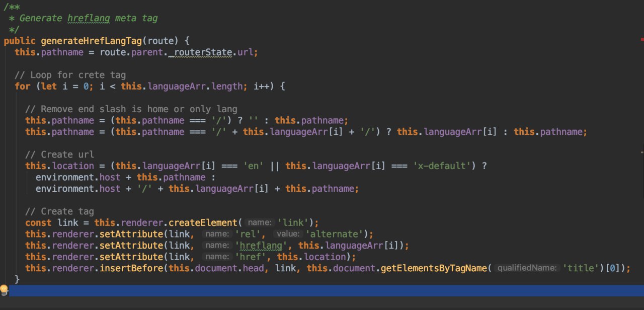Click the 'public' keyword
644x310 pixels.
pos(20,41)
